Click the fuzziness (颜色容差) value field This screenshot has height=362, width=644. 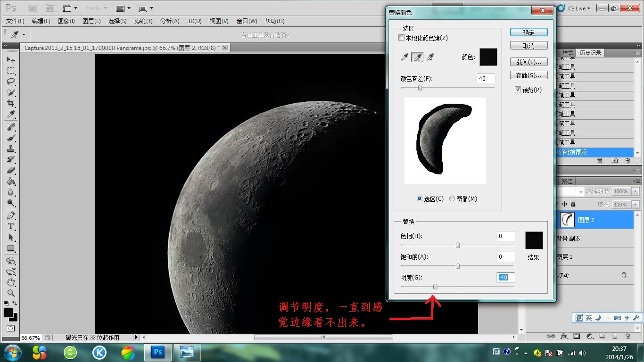(486, 79)
